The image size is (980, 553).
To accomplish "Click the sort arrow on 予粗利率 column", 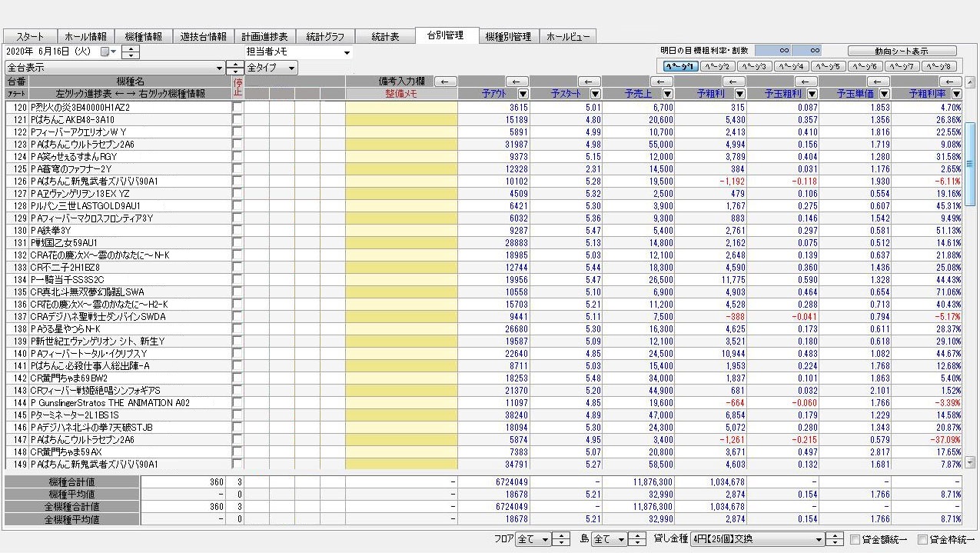I will point(955,94).
